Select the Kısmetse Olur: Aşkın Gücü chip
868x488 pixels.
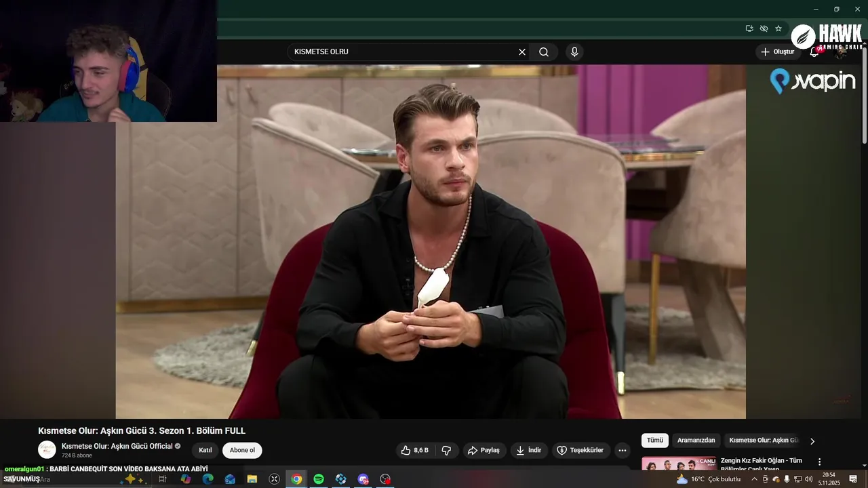(764, 441)
